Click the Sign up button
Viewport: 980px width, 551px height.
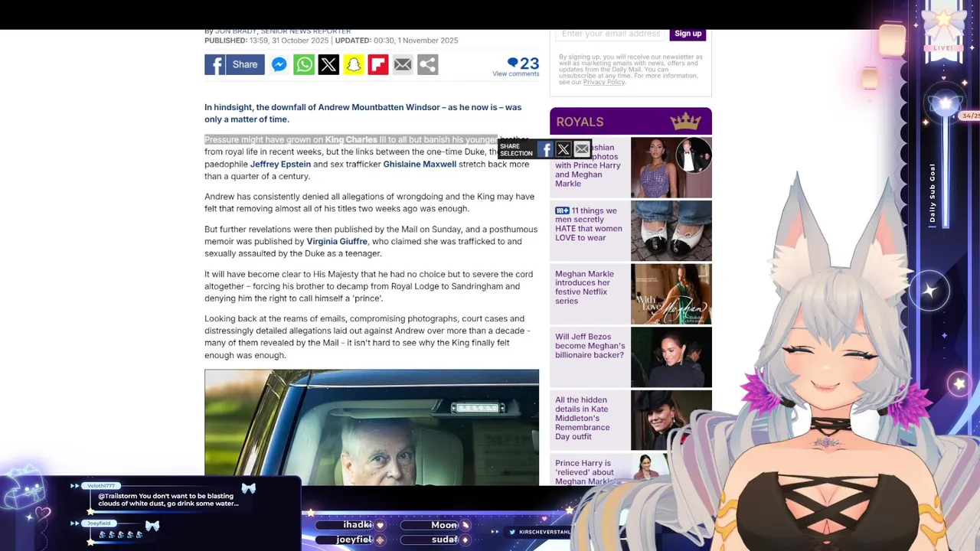pyautogui.click(x=688, y=34)
